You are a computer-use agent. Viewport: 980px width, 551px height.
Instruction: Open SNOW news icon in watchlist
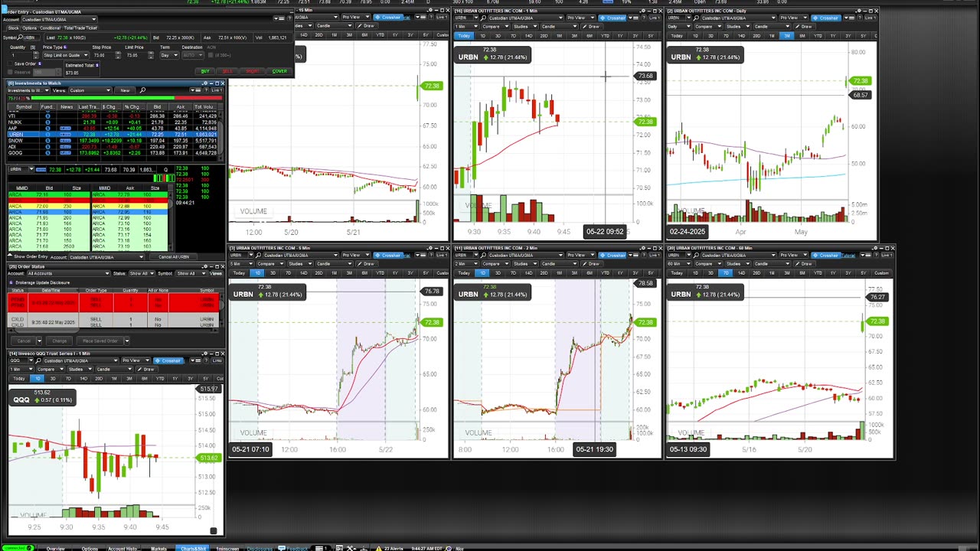coord(66,141)
